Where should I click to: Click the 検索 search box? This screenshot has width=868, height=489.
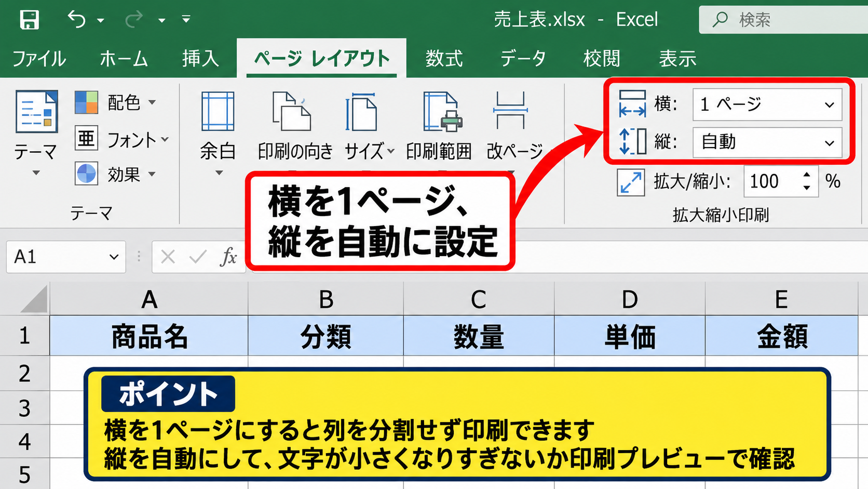click(783, 20)
